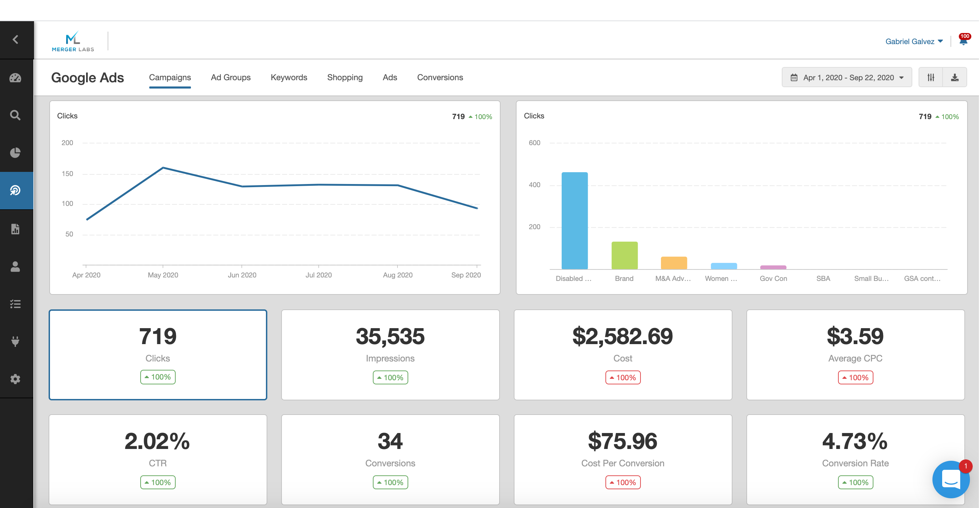Click the download export button
This screenshot has height=508, width=980.
(x=955, y=78)
